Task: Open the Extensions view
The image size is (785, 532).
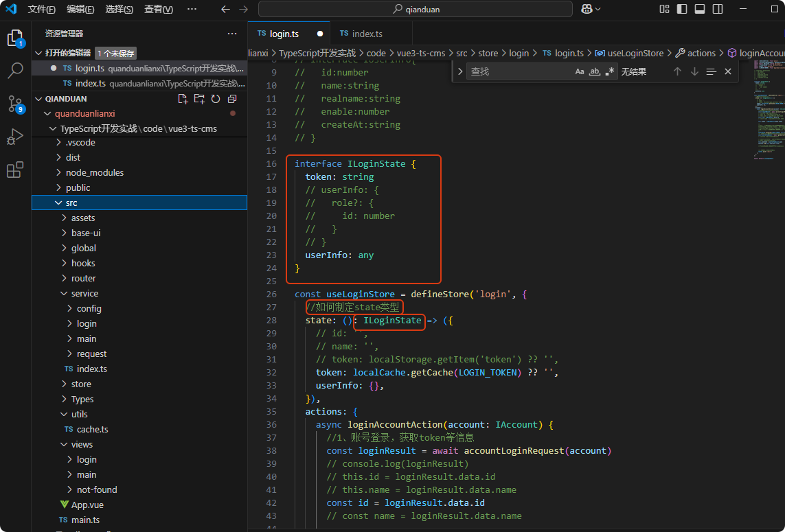Action: click(15, 170)
